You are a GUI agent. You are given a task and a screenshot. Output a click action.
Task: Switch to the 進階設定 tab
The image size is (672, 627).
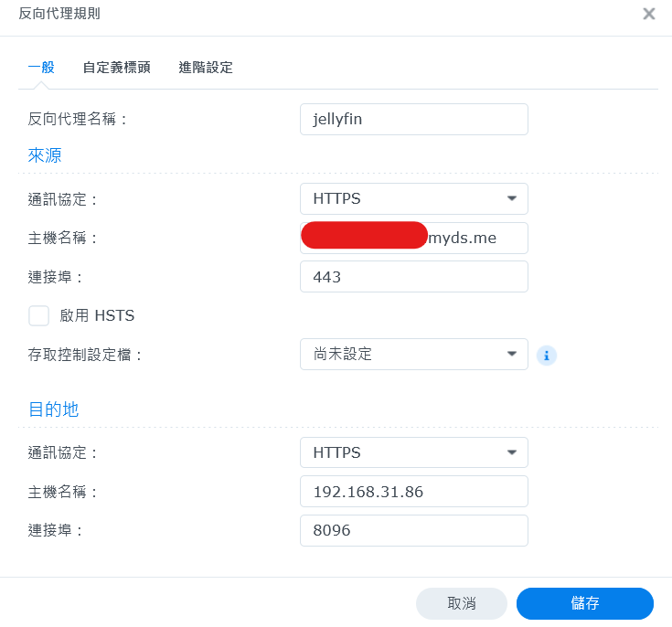[x=206, y=68]
